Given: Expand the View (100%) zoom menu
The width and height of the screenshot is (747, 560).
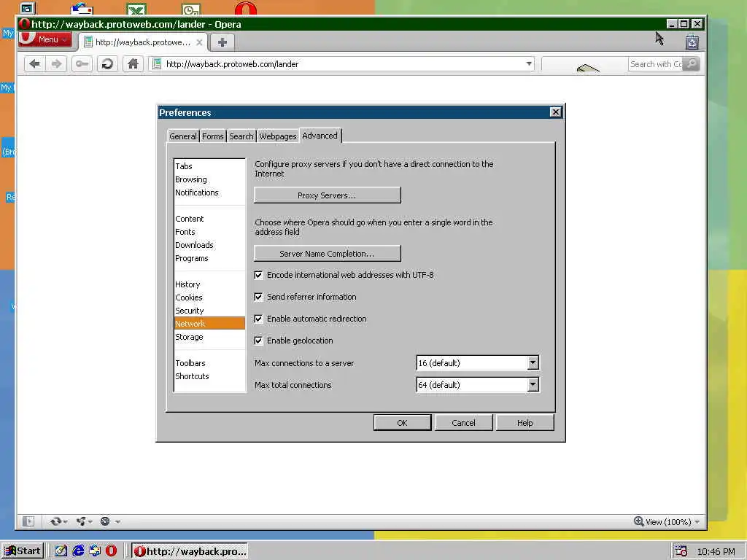Looking at the screenshot, I should 697,522.
